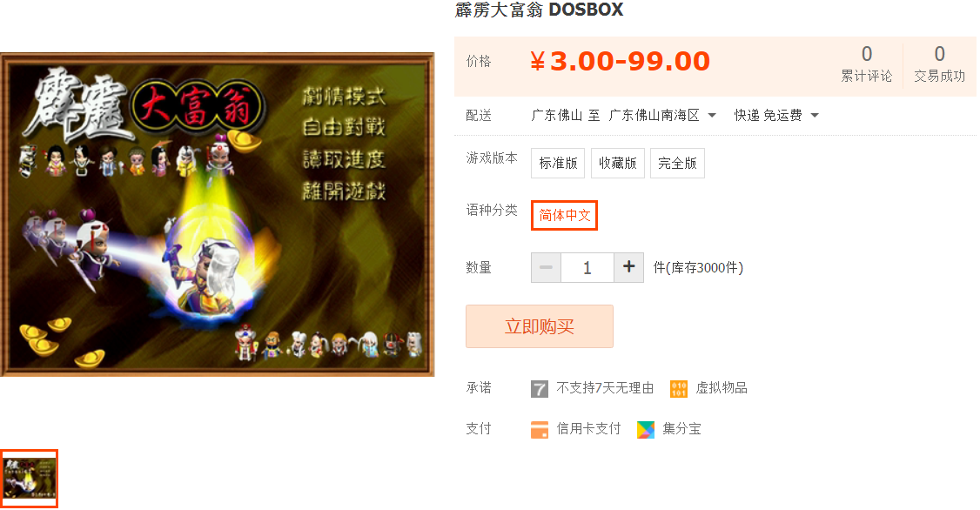Open the 交易成功 transaction count

tap(939, 64)
